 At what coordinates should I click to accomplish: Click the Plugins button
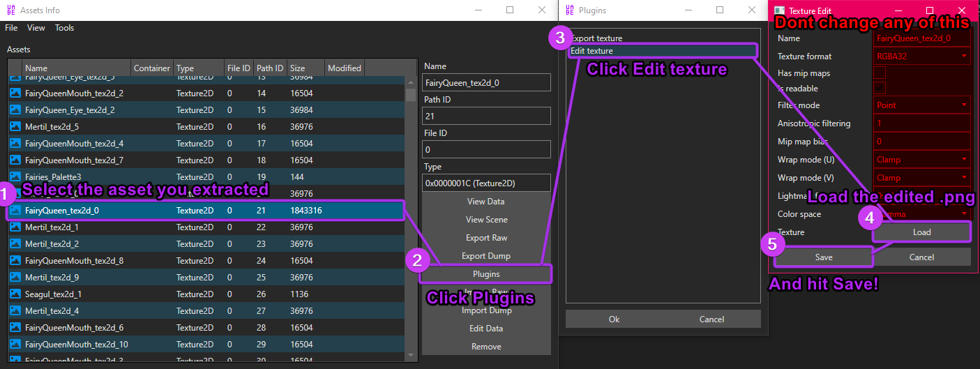(x=486, y=274)
